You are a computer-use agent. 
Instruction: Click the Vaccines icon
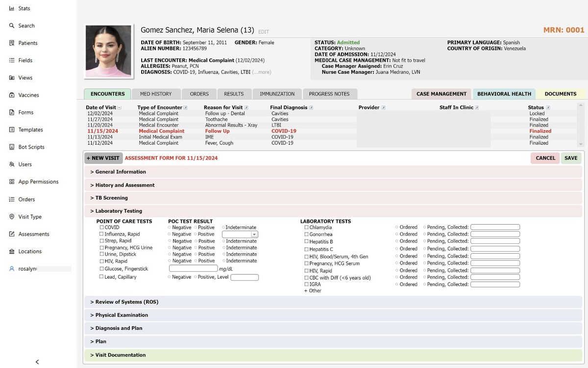[x=12, y=95]
